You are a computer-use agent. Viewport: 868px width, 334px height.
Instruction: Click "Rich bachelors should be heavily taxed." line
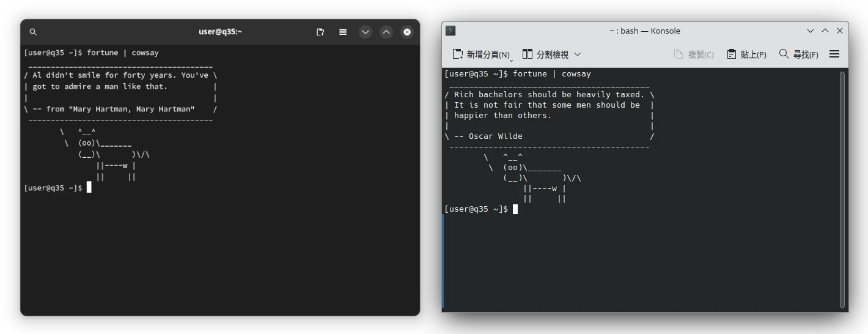(549, 95)
